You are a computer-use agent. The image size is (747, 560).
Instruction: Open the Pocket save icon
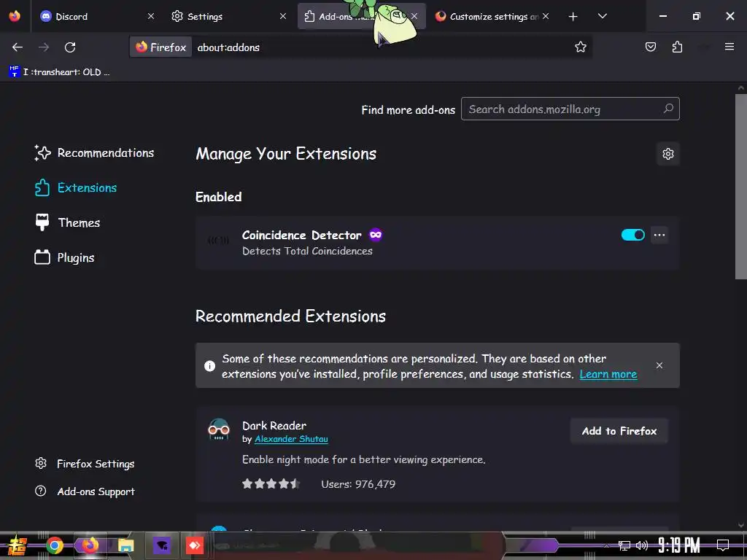pos(650,47)
